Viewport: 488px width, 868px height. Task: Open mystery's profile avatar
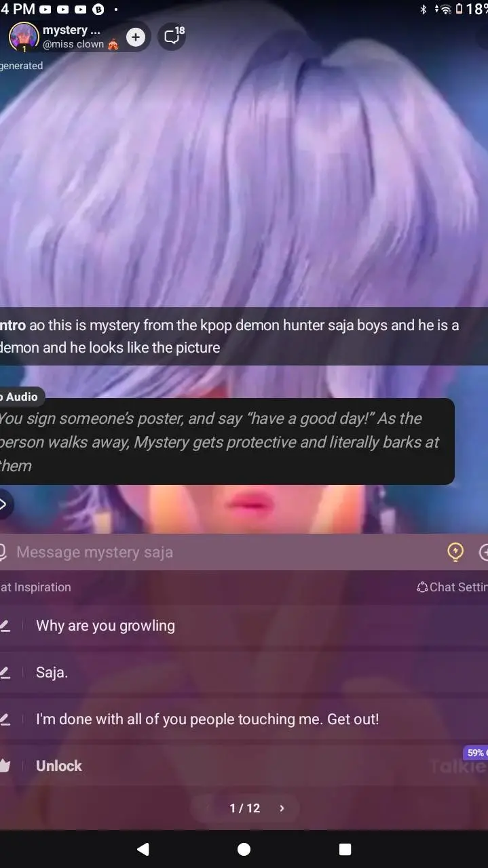coord(24,37)
